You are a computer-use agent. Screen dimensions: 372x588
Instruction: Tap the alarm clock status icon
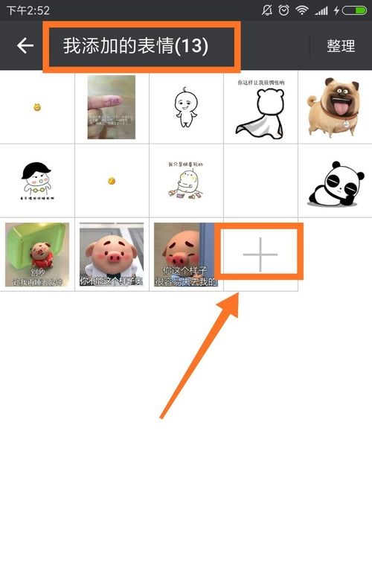point(284,10)
